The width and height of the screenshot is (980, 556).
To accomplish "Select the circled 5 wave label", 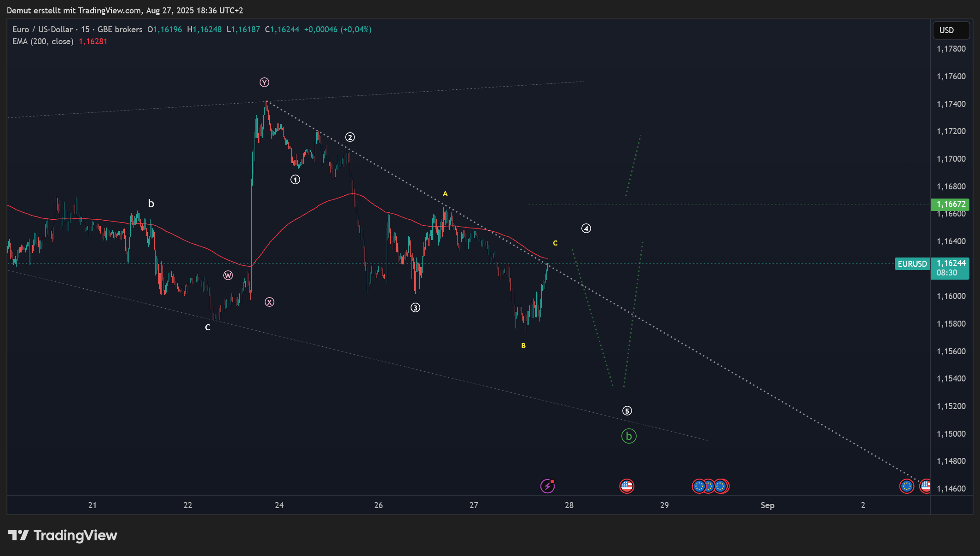I will (x=627, y=410).
